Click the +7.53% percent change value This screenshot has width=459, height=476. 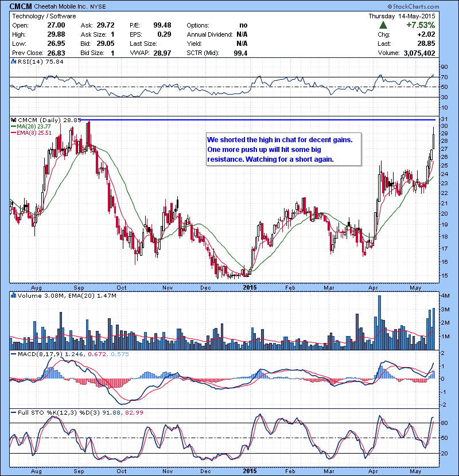pos(421,25)
